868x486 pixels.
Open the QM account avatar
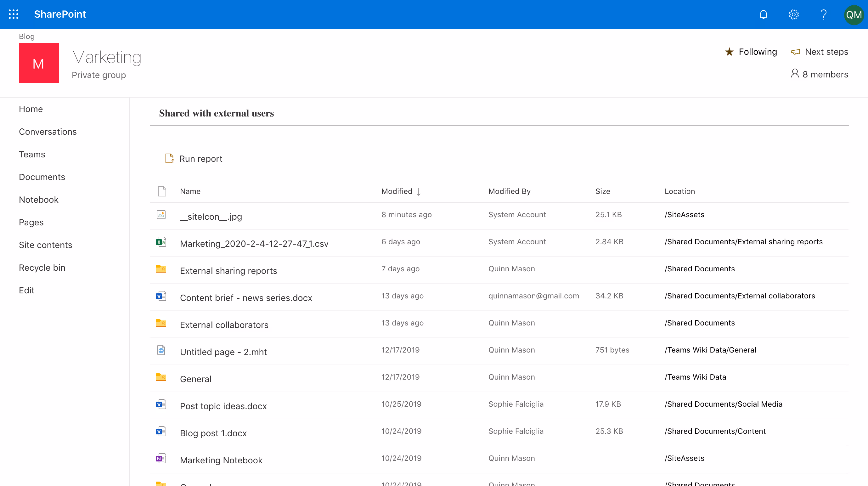click(854, 15)
